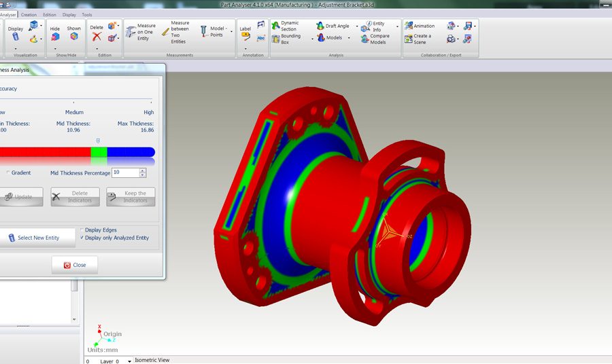Click the blue cube visualization icon
Image resolution: width=612 pixels, height=364 pixels.
pos(34,25)
